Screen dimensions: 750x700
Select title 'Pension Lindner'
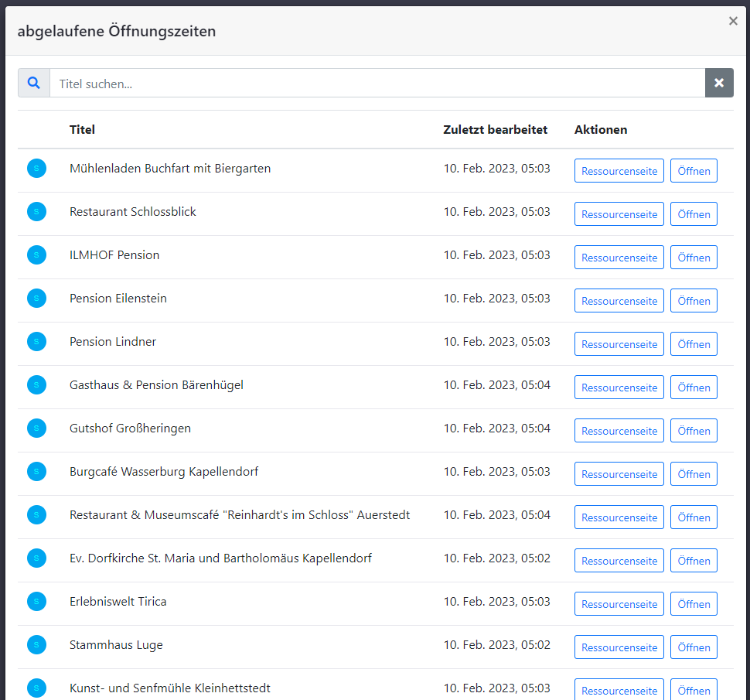click(113, 342)
